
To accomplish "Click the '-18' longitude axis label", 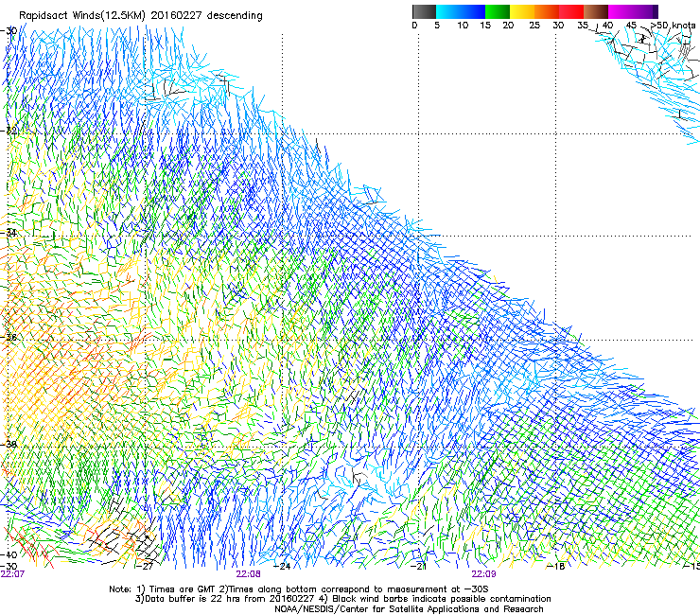I will [556, 567].
